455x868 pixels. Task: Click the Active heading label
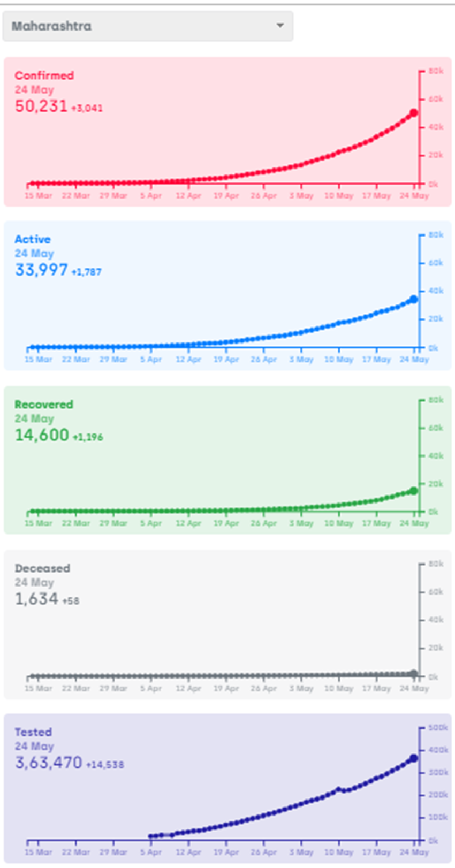(x=33, y=239)
